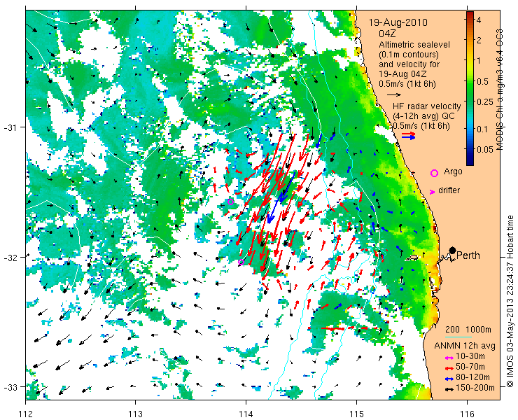Viewport: 518px width, 420px height.
Task: Click the longitude axis label 113
Action: pyautogui.click(x=135, y=414)
